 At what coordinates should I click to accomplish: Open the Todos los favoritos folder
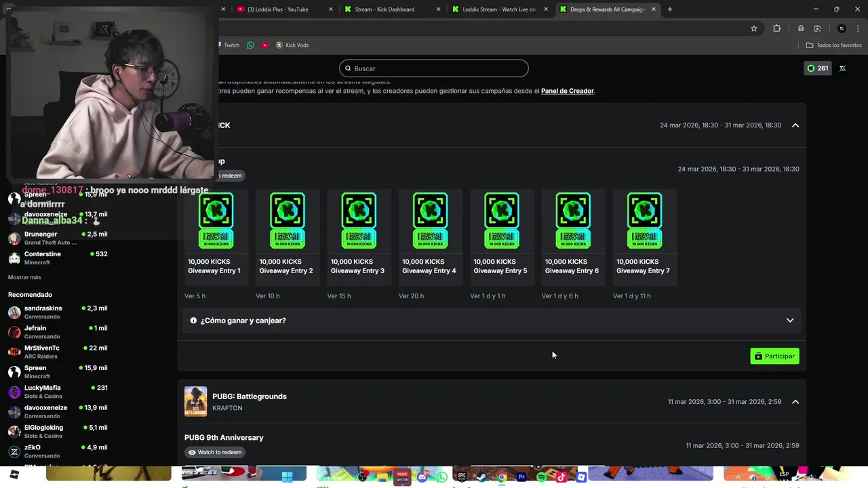tap(833, 45)
